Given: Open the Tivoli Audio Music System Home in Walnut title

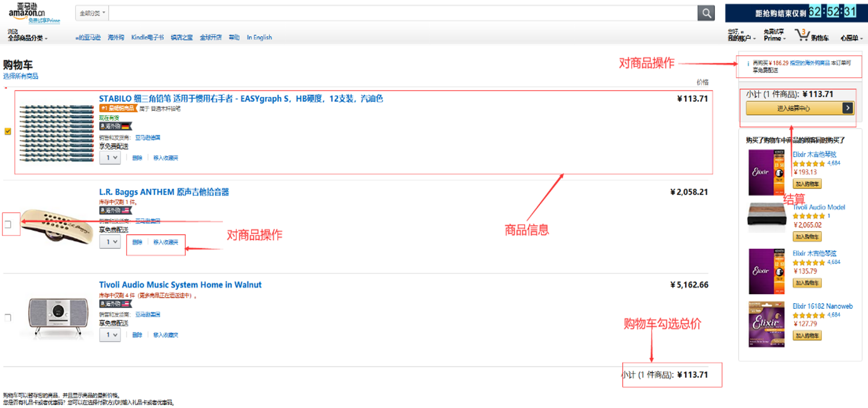Looking at the screenshot, I should click(180, 284).
